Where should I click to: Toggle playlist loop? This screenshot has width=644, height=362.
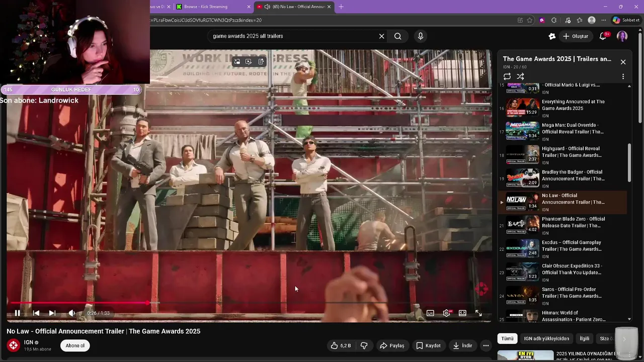[507, 76]
